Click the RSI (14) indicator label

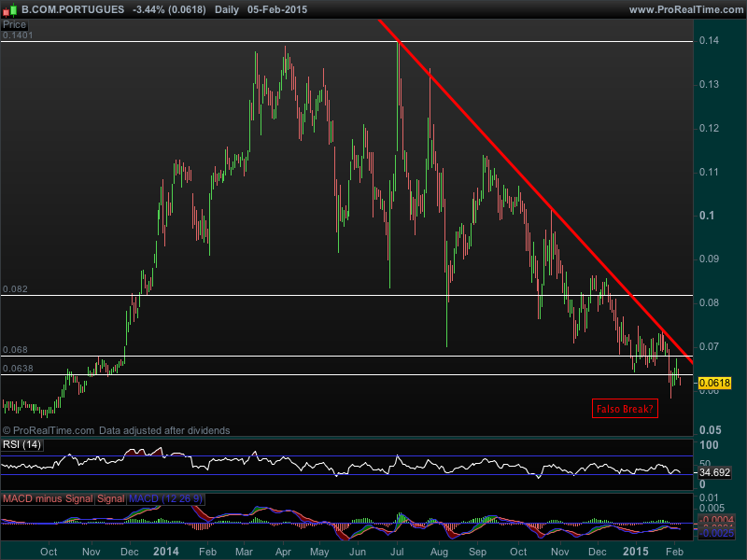[21, 445]
